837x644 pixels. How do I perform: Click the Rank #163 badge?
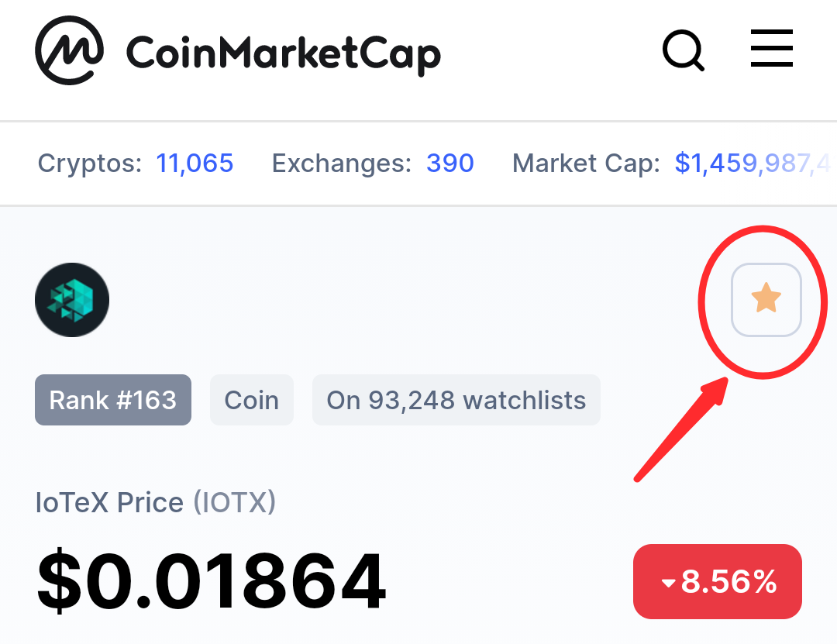pyautogui.click(x=113, y=400)
